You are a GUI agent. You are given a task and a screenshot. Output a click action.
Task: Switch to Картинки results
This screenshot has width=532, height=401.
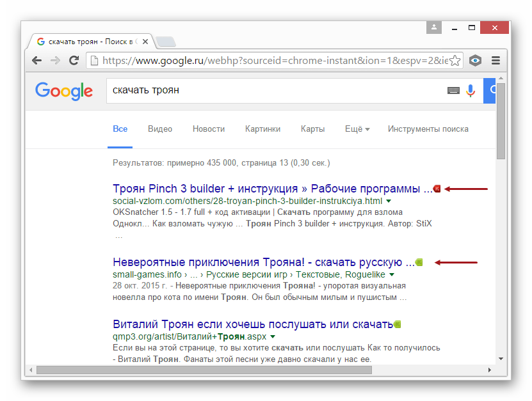click(262, 129)
